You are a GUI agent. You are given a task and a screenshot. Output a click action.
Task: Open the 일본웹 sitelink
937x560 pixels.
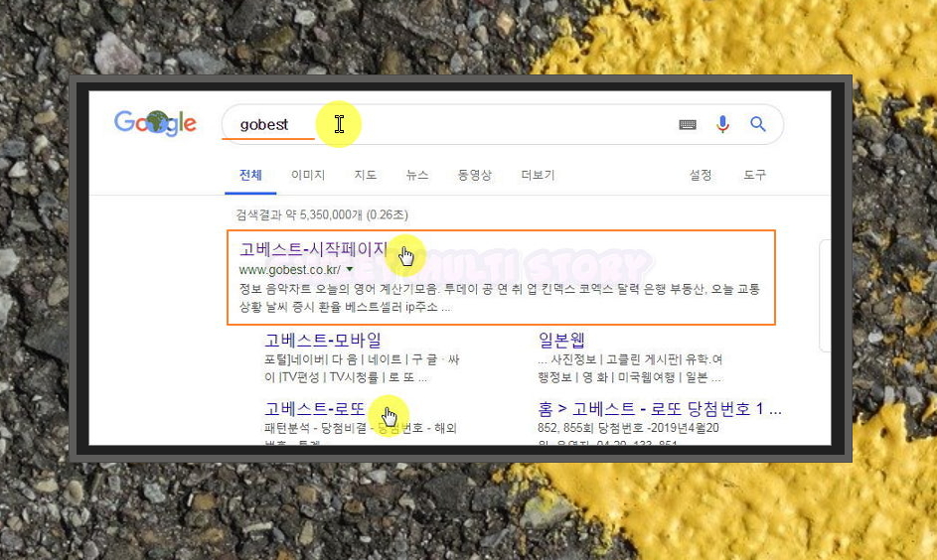pyautogui.click(x=561, y=340)
